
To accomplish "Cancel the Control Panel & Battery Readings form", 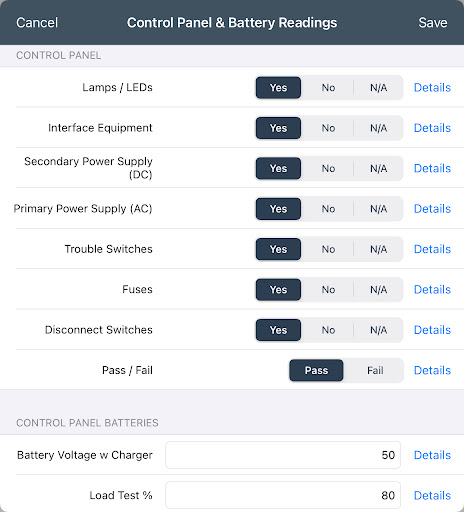I will coord(37,23).
